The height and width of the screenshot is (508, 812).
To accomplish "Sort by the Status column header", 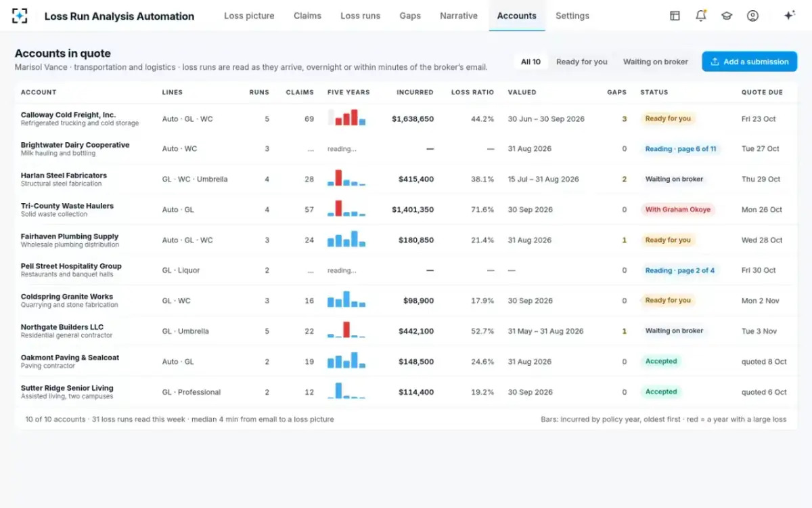I will coord(654,92).
